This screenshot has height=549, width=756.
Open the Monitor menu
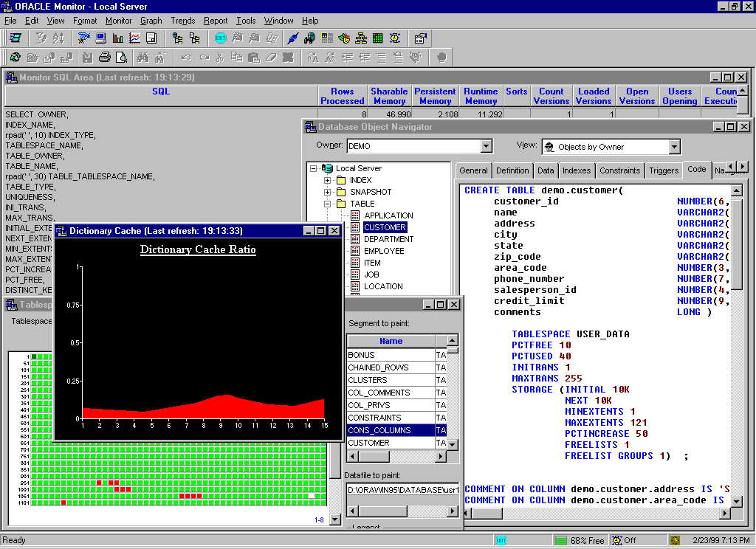coord(119,21)
